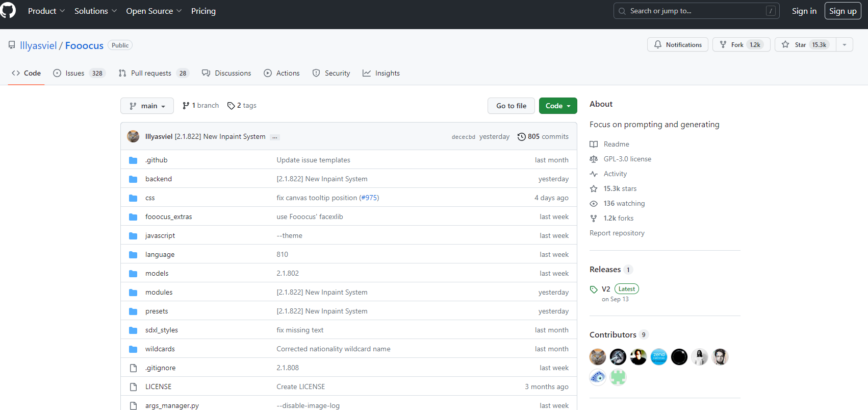Open the Fooocus repository name link
The height and width of the screenshot is (410, 868).
point(84,45)
